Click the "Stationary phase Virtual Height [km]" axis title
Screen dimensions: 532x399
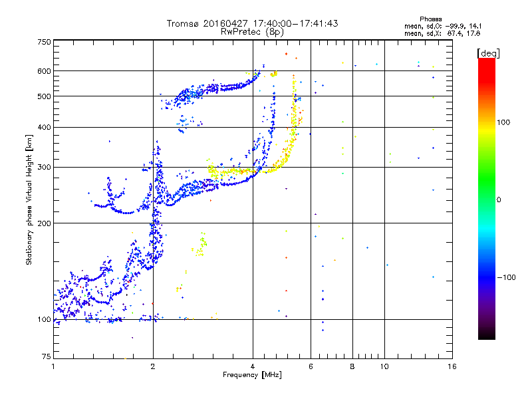click(x=29, y=199)
